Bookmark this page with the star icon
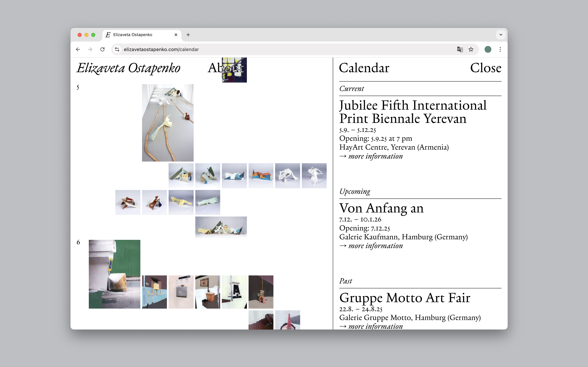Viewport: 588px width, 367px height. (x=471, y=49)
